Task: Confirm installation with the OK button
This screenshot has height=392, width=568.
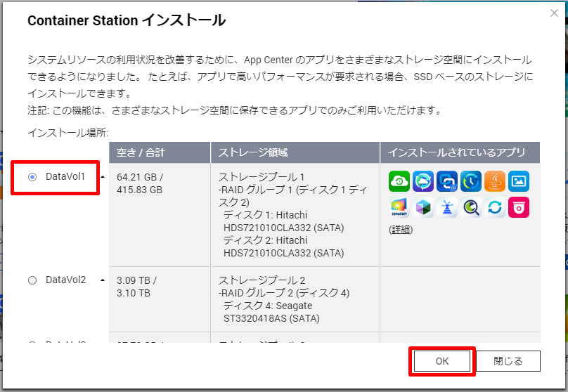Action: pyautogui.click(x=442, y=361)
